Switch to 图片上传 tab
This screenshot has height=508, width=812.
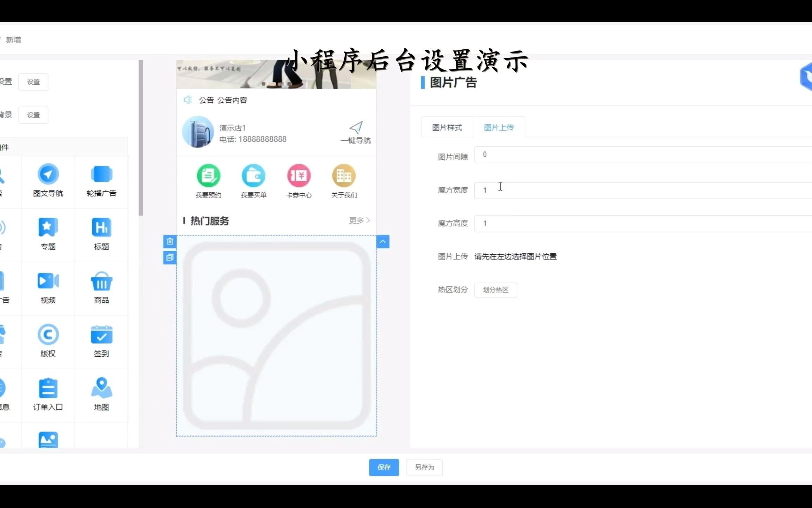[x=498, y=128]
